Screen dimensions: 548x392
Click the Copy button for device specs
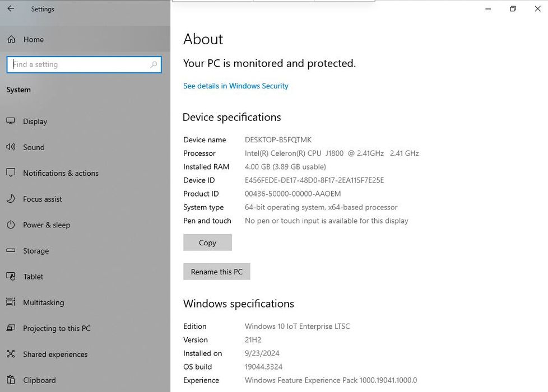(207, 242)
